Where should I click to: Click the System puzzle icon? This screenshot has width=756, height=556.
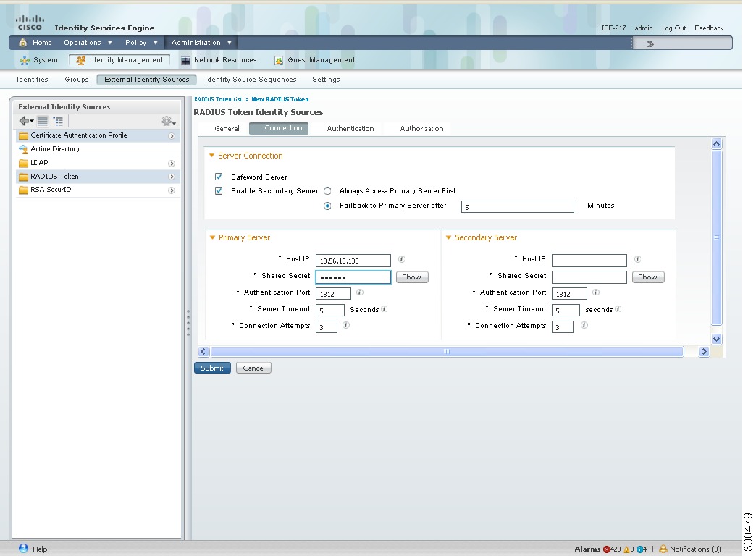(25, 60)
